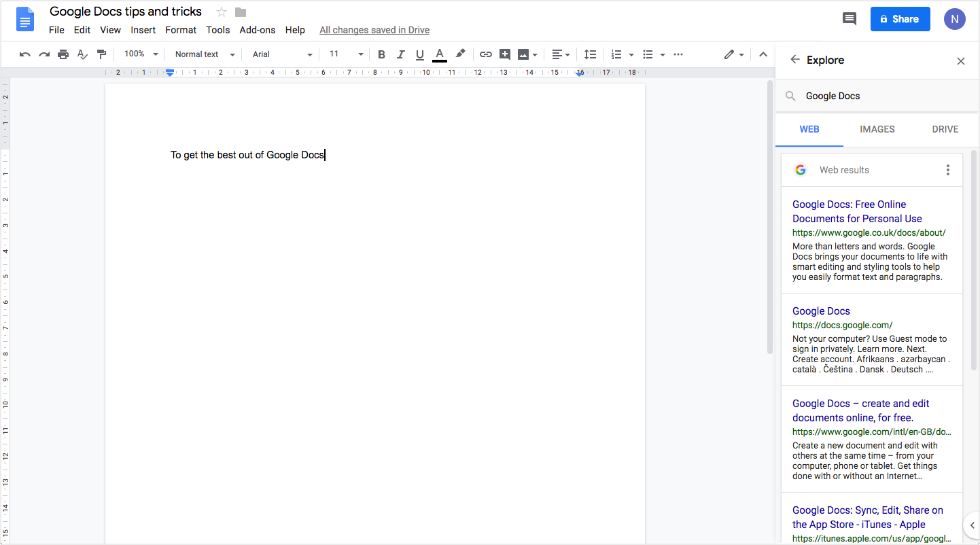Click the text 'To get the best out of Google Docs'
Image resolution: width=980 pixels, height=545 pixels.
point(247,155)
